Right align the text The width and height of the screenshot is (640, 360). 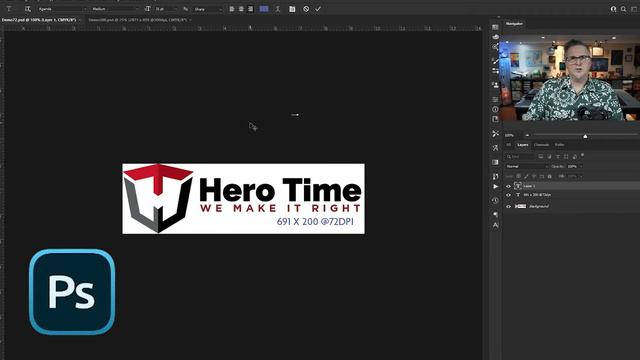click(251, 9)
